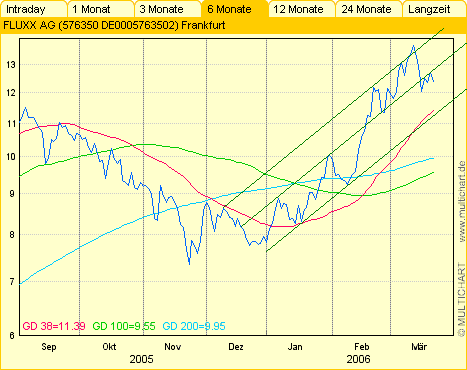
Task: Switch to the Intraday tab
Action: [x=33, y=9]
